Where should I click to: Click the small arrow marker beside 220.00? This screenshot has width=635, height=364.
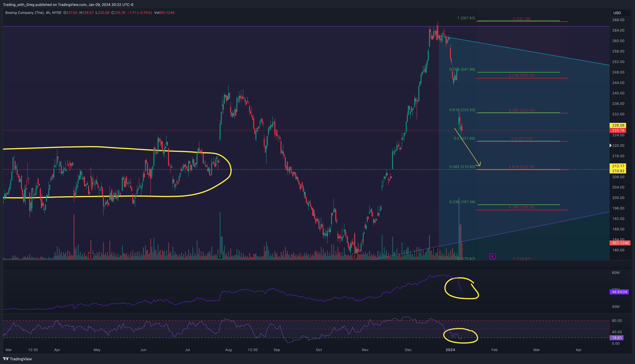(610, 146)
